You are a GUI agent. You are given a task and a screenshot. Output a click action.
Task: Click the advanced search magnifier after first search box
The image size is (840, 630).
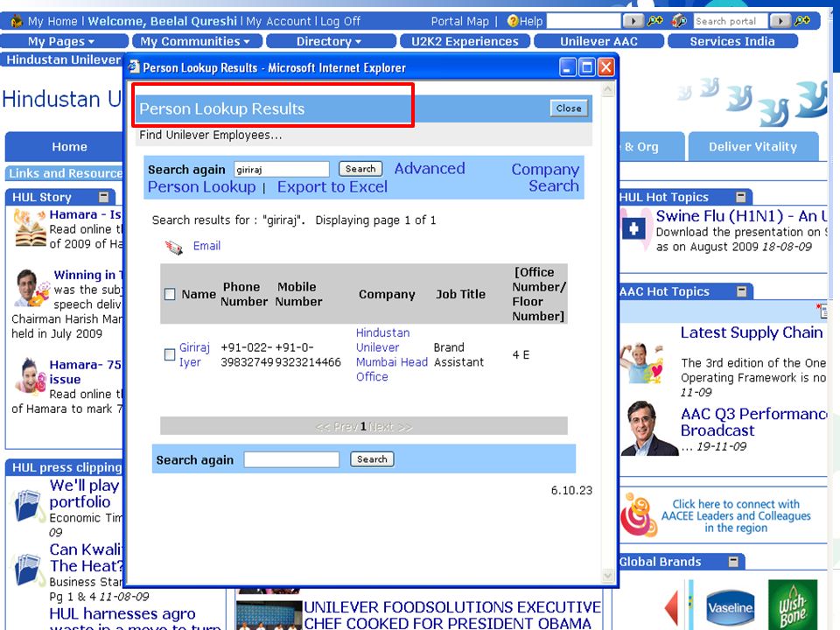[654, 21]
